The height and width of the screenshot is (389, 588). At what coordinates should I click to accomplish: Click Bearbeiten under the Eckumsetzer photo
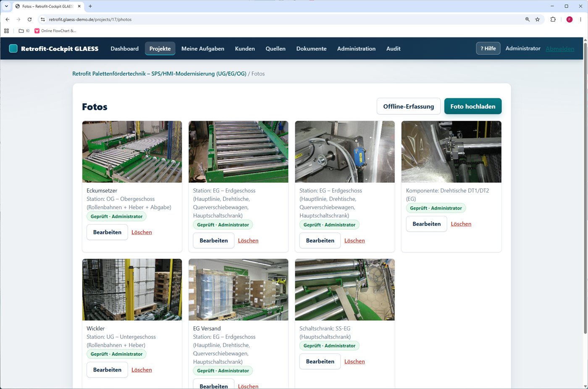click(x=107, y=232)
